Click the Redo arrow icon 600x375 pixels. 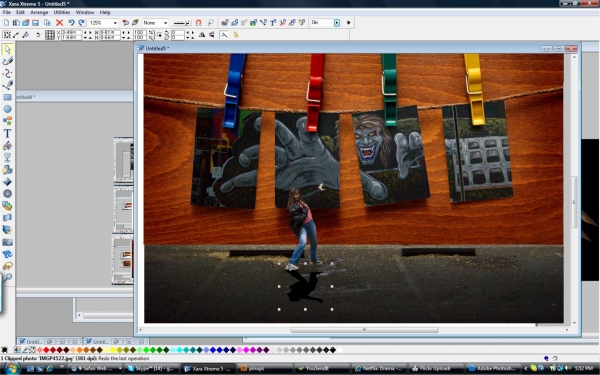click(x=81, y=23)
